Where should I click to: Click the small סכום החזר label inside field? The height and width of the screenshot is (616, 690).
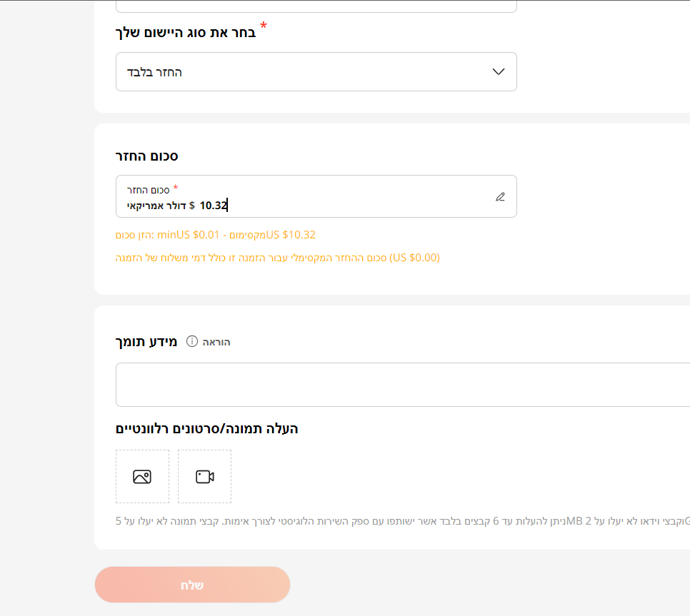148,191
